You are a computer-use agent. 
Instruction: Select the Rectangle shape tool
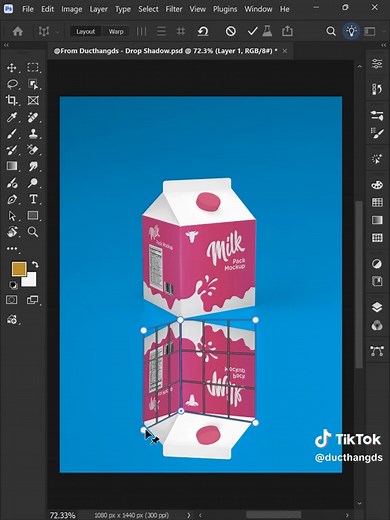pyautogui.click(x=33, y=215)
